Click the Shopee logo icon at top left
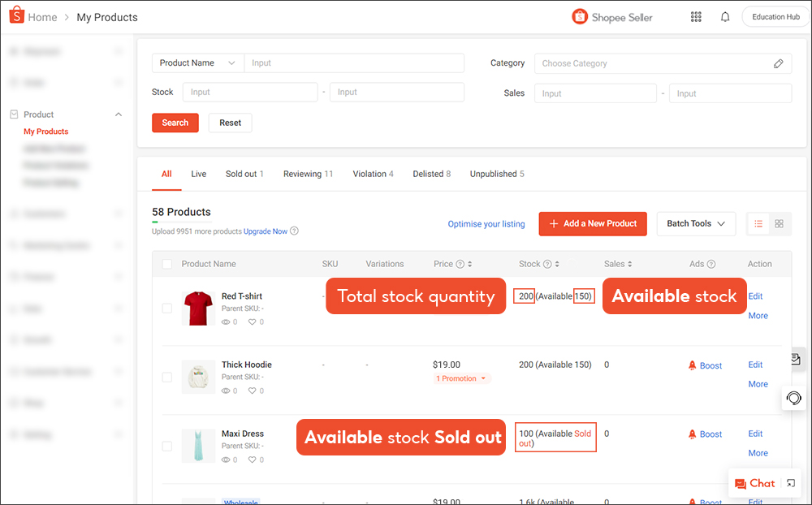812x505 pixels. (x=16, y=15)
